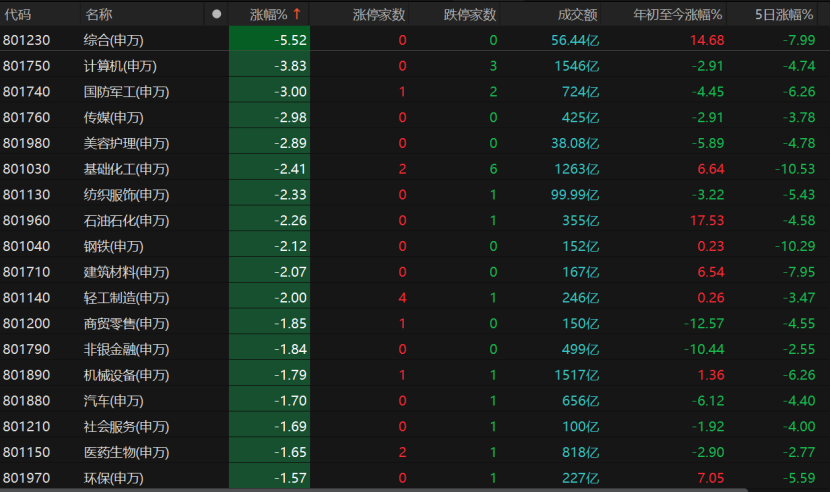This screenshot has width=831, height=492.
Task: Click the circle dot icon in header
Action: point(217,15)
